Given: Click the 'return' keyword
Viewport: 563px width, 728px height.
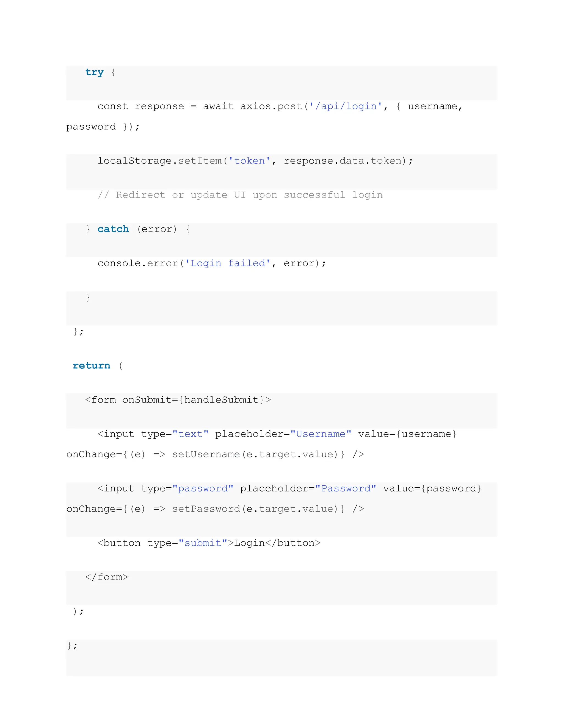Looking at the screenshot, I should [x=91, y=366].
